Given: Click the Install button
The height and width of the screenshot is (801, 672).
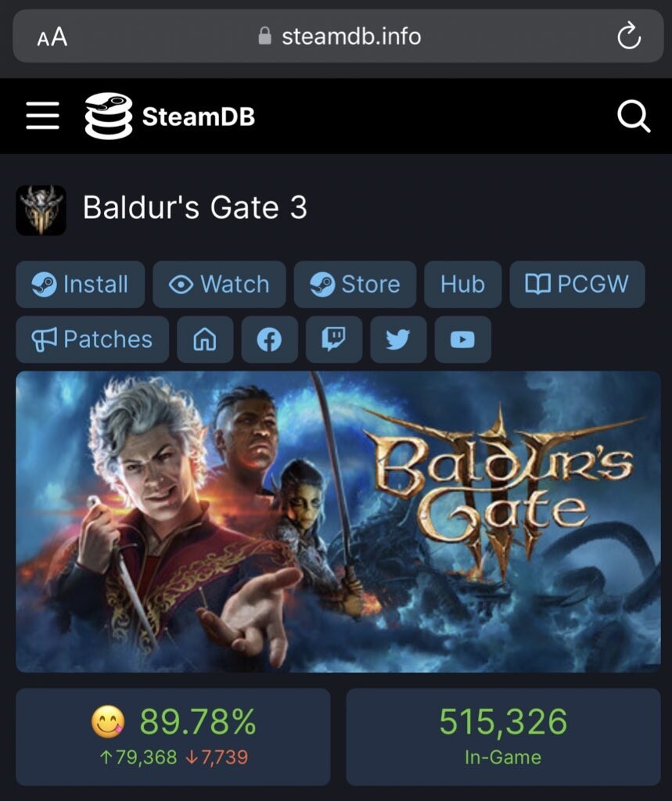Looking at the screenshot, I should coord(81,284).
